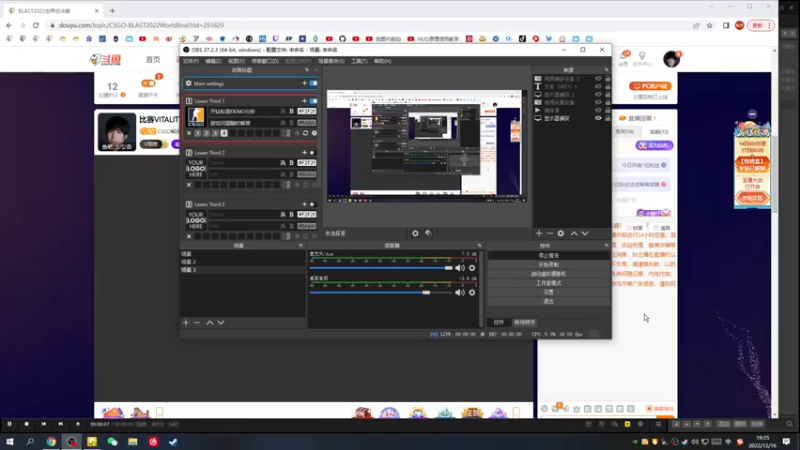Click the Lower Third 2 logo placeholder
800x450 pixels.
point(196,168)
